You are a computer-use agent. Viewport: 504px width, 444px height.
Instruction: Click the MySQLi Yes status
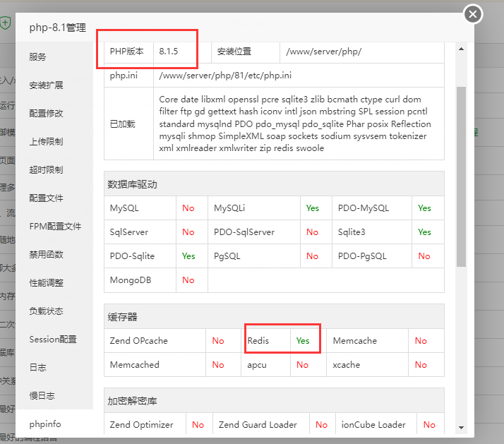pos(313,208)
